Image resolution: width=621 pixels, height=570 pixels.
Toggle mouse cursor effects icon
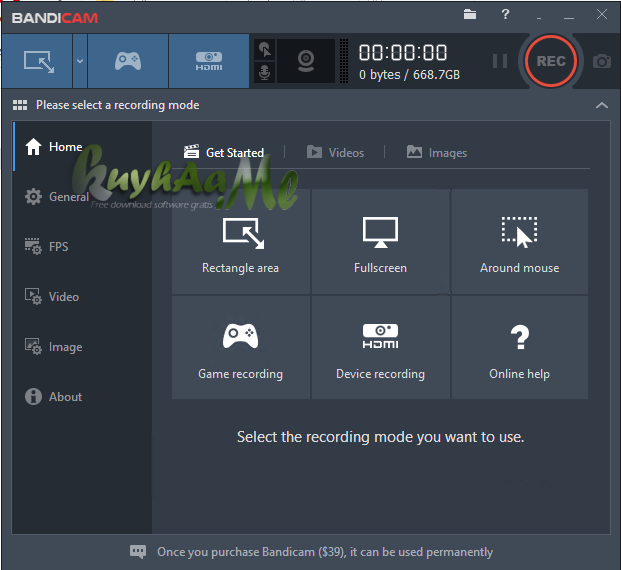265,50
